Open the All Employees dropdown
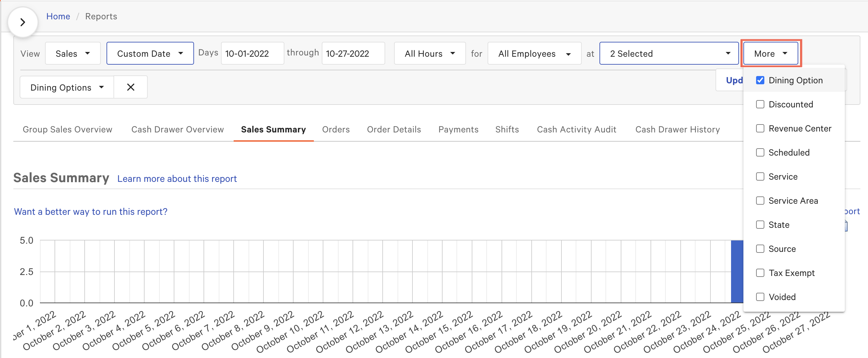Viewport: 868px width, 358px height. [x=534, y=54]
